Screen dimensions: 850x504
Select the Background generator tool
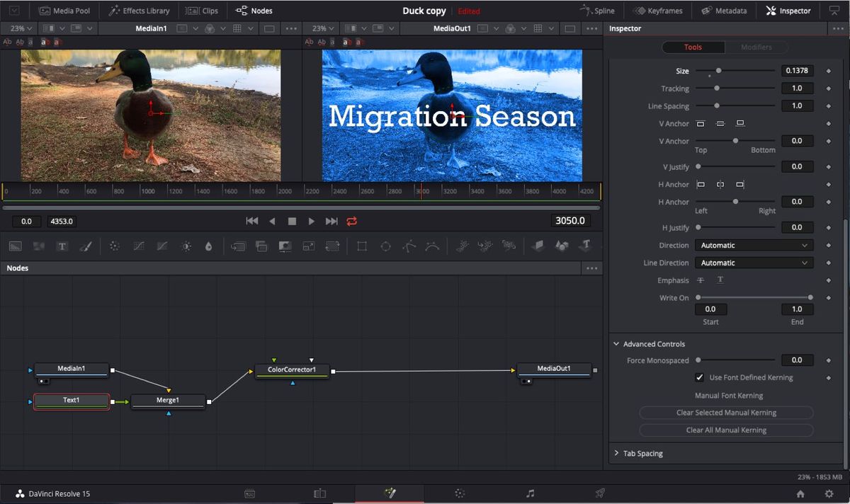click(x=16, y=246)
